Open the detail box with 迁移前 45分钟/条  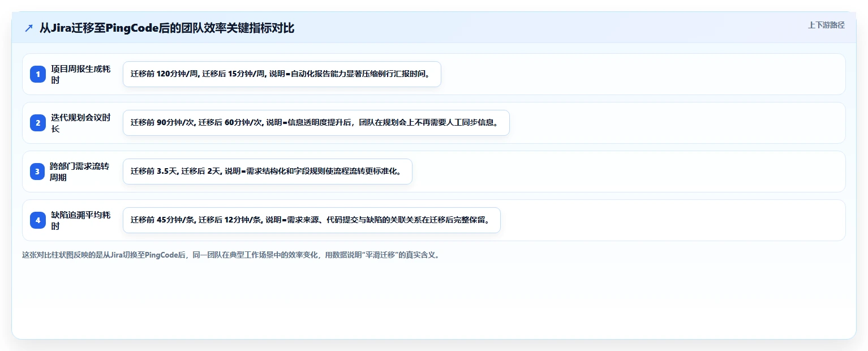coord(312,220)
